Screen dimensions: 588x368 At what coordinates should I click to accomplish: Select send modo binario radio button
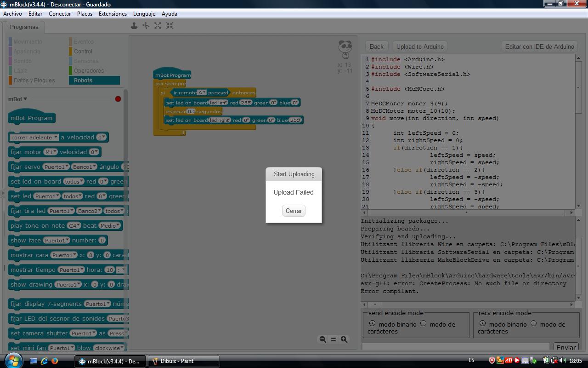point(372,323)
